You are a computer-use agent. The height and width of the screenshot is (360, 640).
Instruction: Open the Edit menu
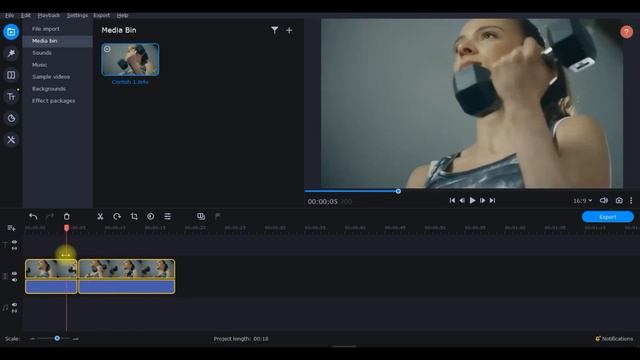pos(26,16)
